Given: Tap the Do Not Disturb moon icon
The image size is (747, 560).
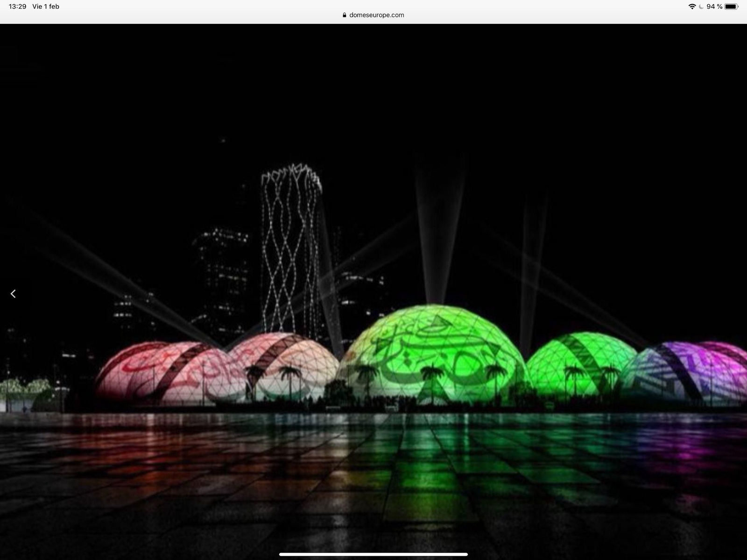Looking at the screenshot, I should pyautogui.click(x=701, y=7).
